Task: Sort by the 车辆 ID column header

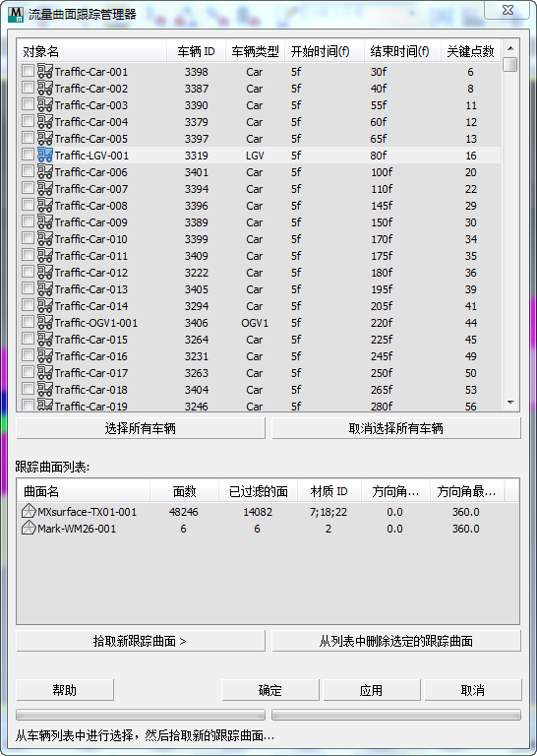Action: tap(196, 51)
